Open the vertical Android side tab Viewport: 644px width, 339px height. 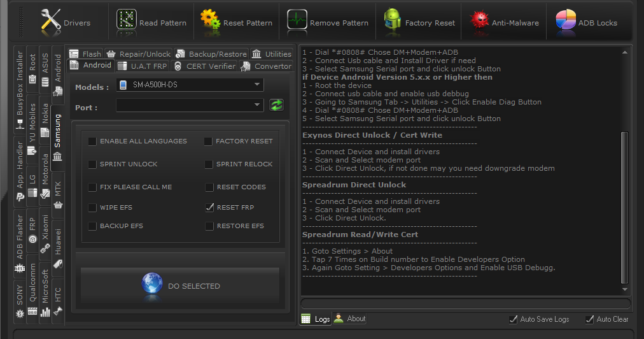tap(58, 74)
